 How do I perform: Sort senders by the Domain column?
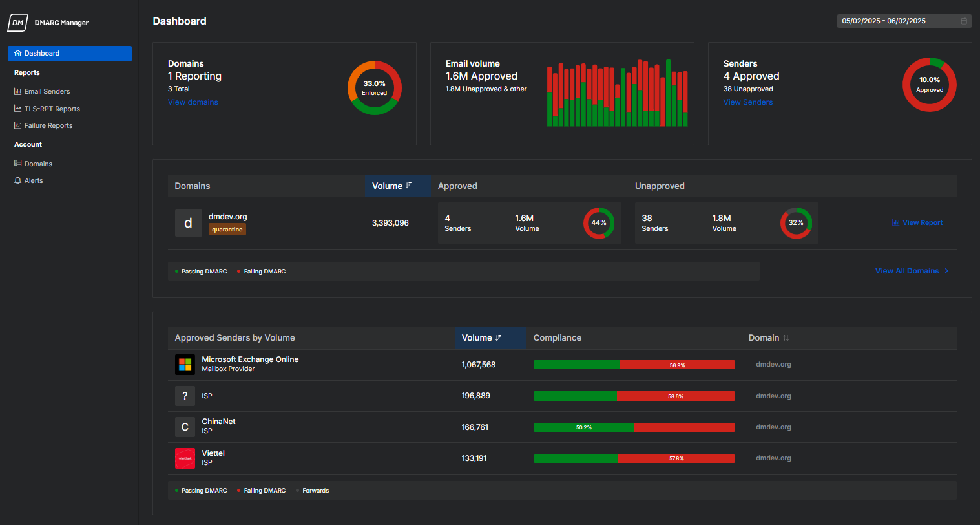click(768, 337)
